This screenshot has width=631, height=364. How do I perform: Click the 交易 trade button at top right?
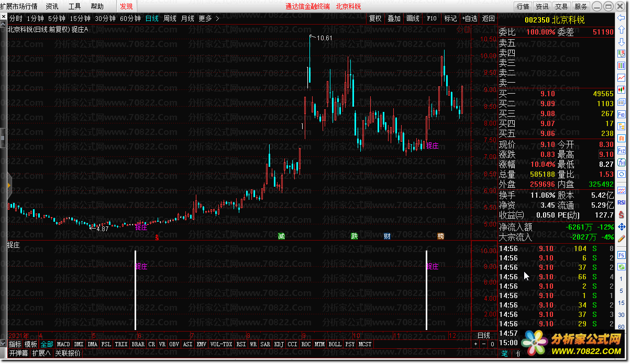pyautogui.click(x=561, y=6)
